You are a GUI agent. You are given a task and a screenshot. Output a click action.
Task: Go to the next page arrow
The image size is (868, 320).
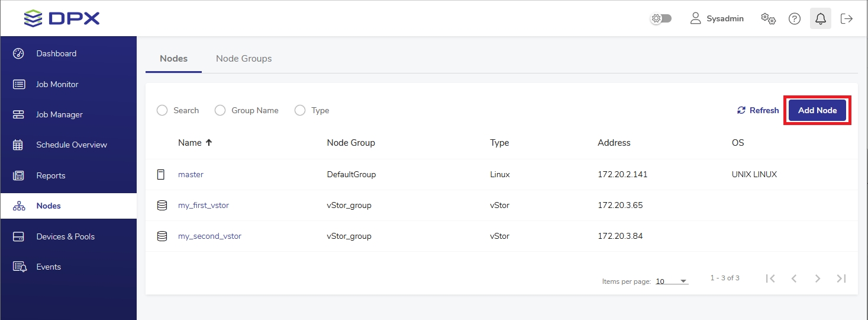click(817, 279)
